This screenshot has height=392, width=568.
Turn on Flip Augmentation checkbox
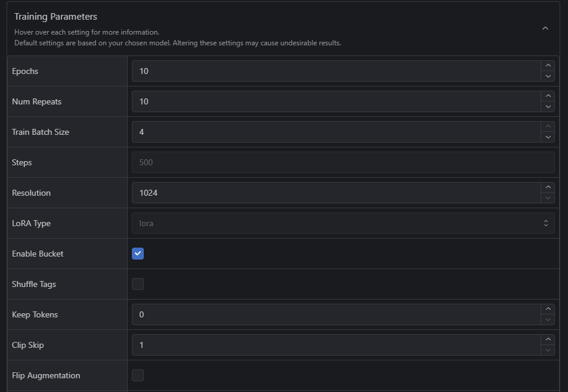(x=138, y=375)
